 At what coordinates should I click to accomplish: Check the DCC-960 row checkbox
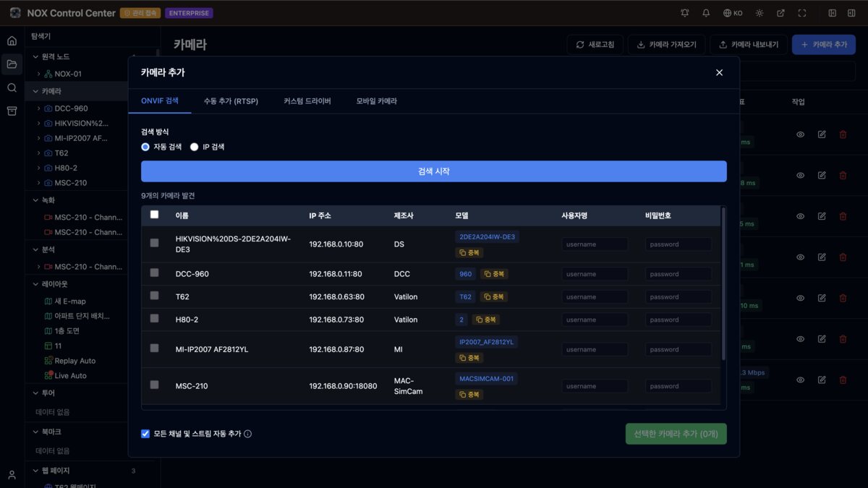[154, 273]
